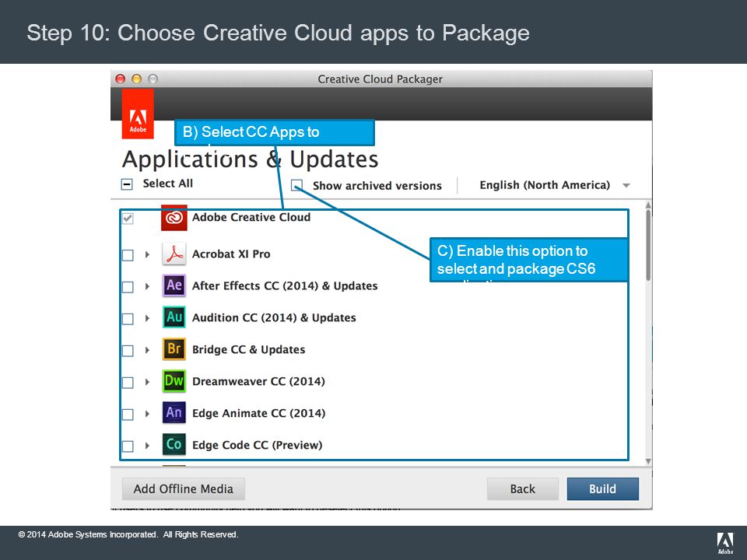Click the yellow minimize window button
The width and height of the screenshot is (747, 560).
click(137, 79)
